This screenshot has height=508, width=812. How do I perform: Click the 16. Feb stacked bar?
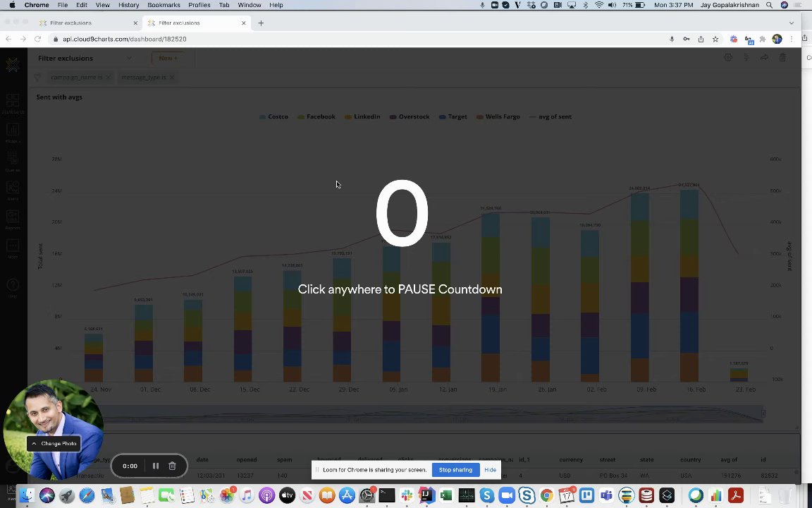point(689,286)
